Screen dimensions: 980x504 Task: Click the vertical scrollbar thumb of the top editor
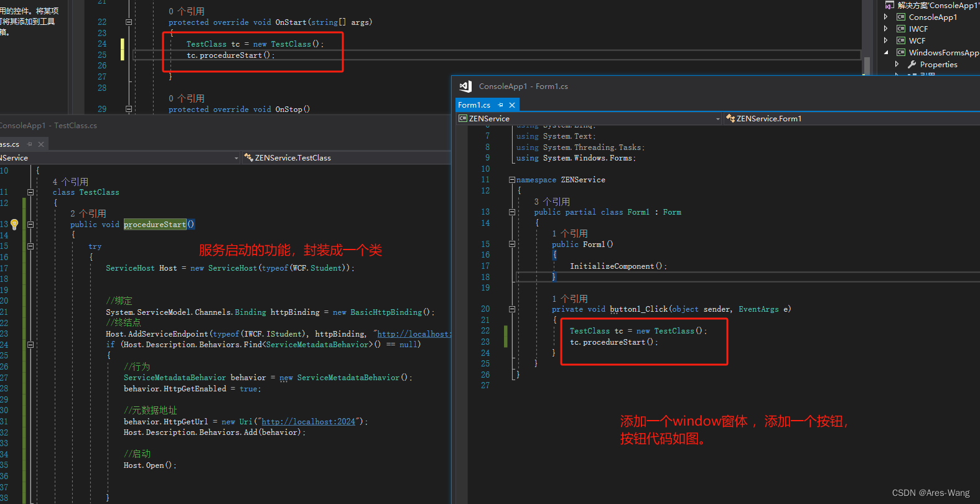[x=867, y=65]
